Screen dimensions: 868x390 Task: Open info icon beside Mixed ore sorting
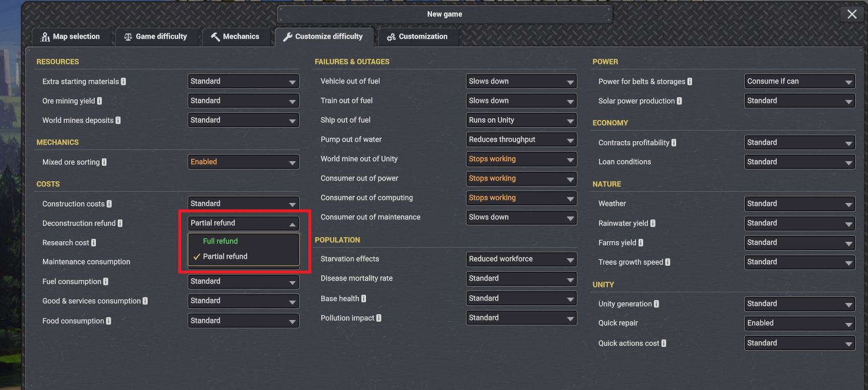(104, 162)
